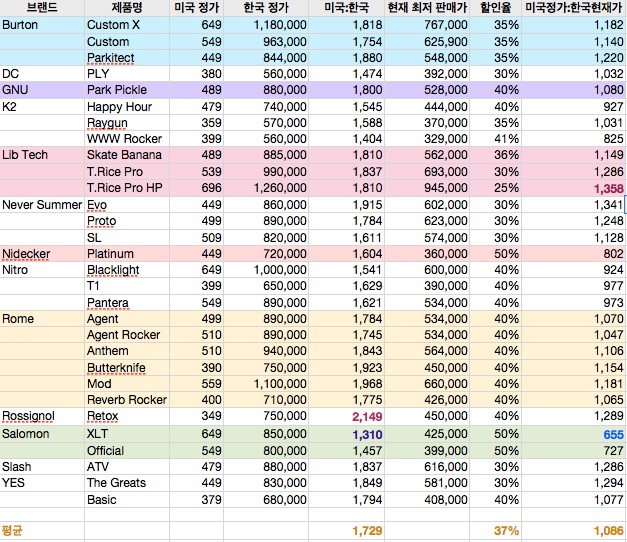627x542 pixels.
Task: Click the DC brand cell
Action: tap(42, 74)
